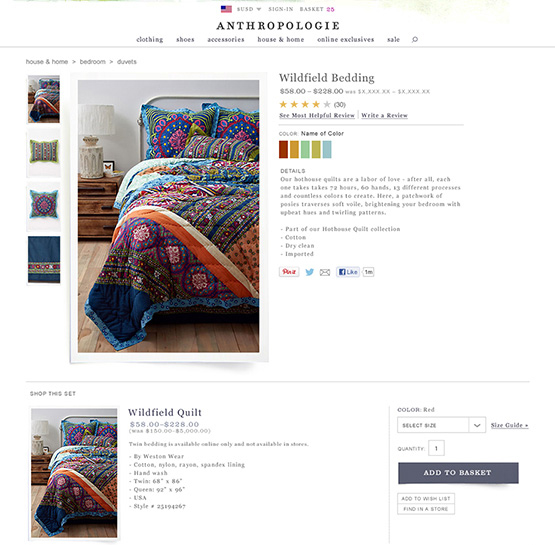This screenshot has height=545, width=555.
Task: Click the star rating icons
Action: pos(305,104)
